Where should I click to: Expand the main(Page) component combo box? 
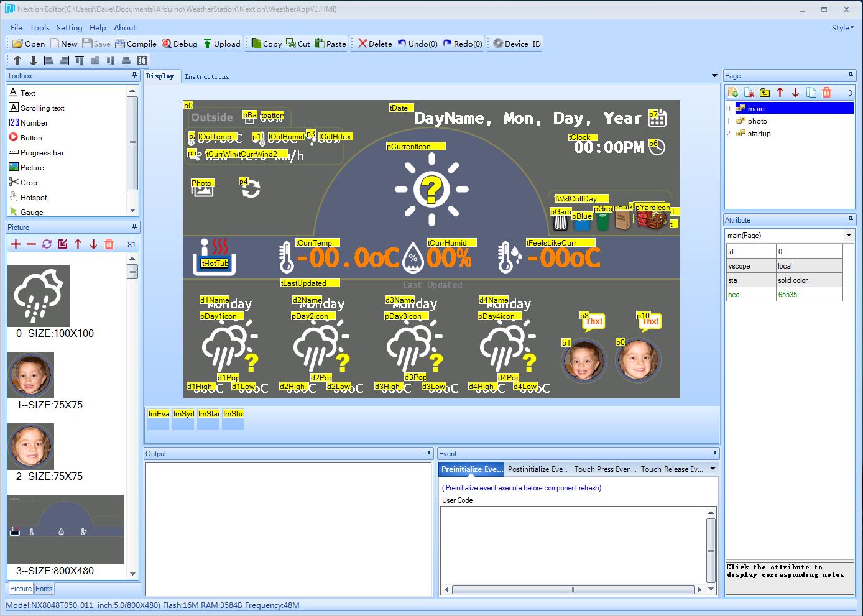(x=849, y=236)
